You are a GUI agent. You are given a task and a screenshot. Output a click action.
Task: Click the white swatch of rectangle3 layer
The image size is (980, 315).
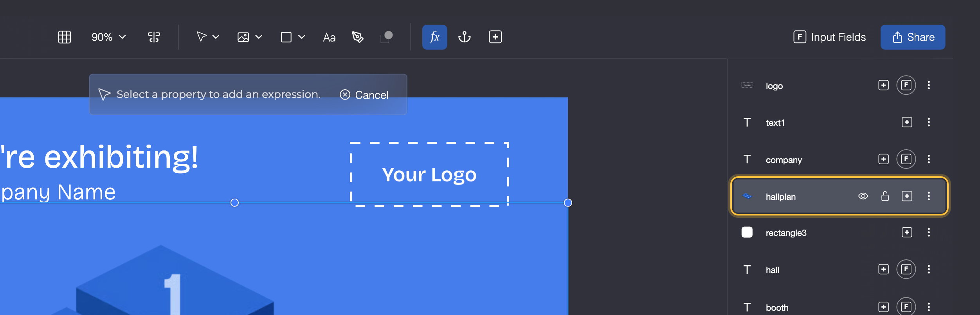point(747,232)
